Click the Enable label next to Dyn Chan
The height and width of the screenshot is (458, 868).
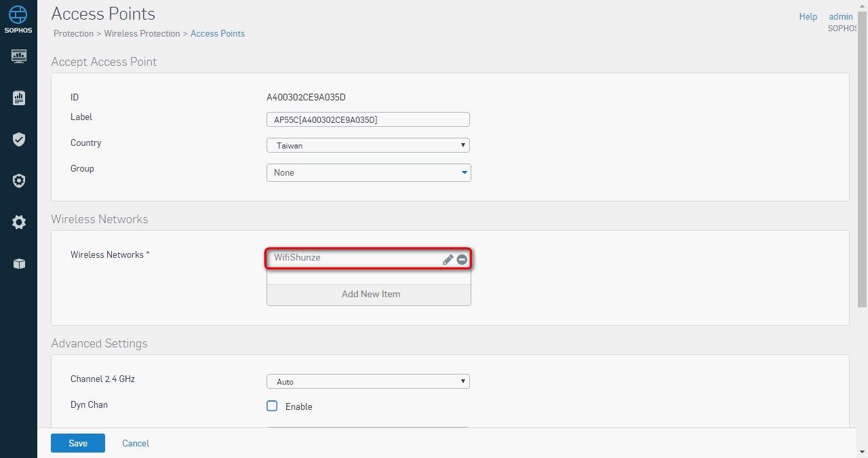point(299,406)
